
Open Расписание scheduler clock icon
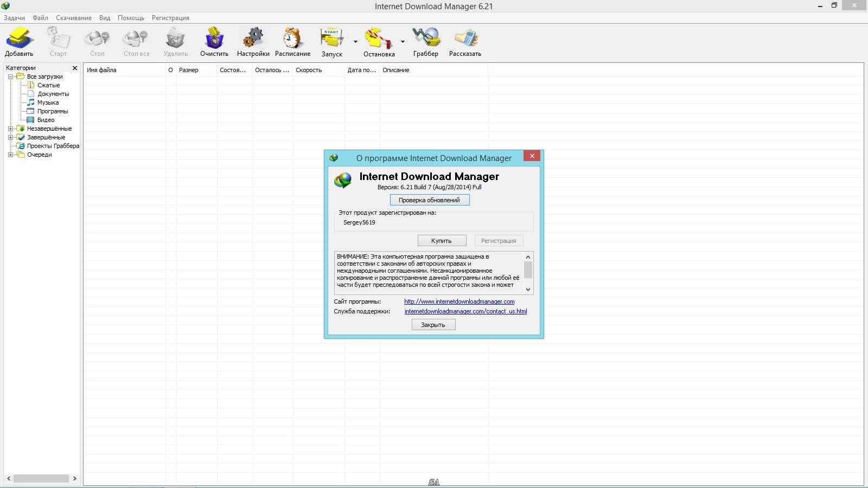292,38
